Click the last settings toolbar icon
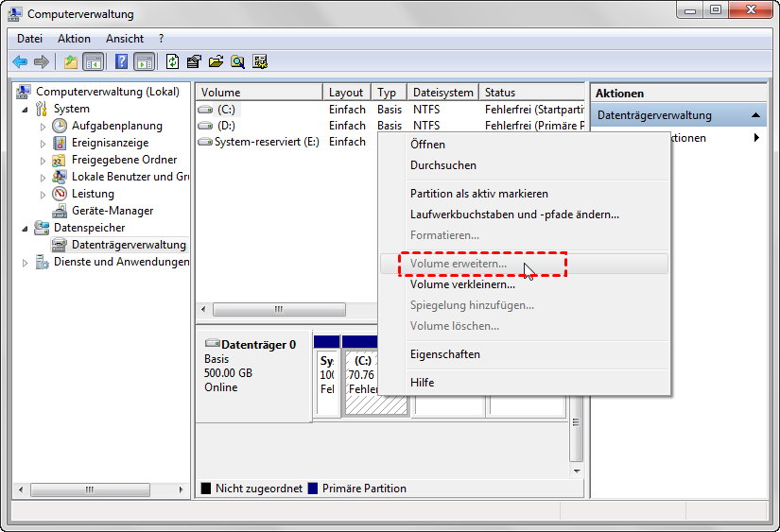780x532 pixels. coord(260,62)
